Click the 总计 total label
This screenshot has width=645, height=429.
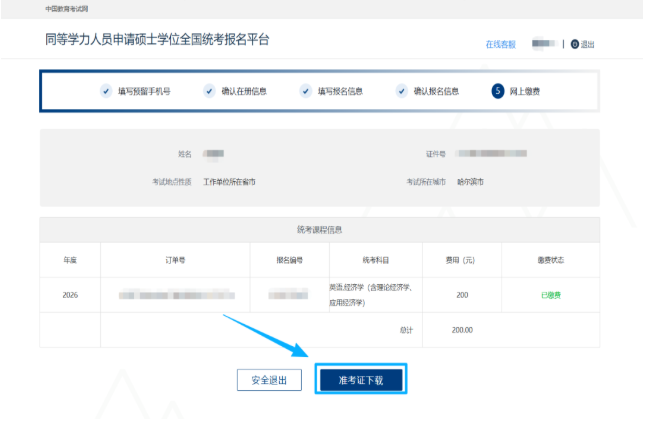(x=406, y=330)
